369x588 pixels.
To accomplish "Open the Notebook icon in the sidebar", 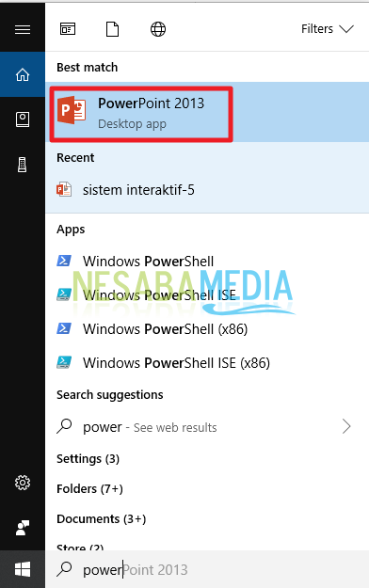I will point(23,119).
